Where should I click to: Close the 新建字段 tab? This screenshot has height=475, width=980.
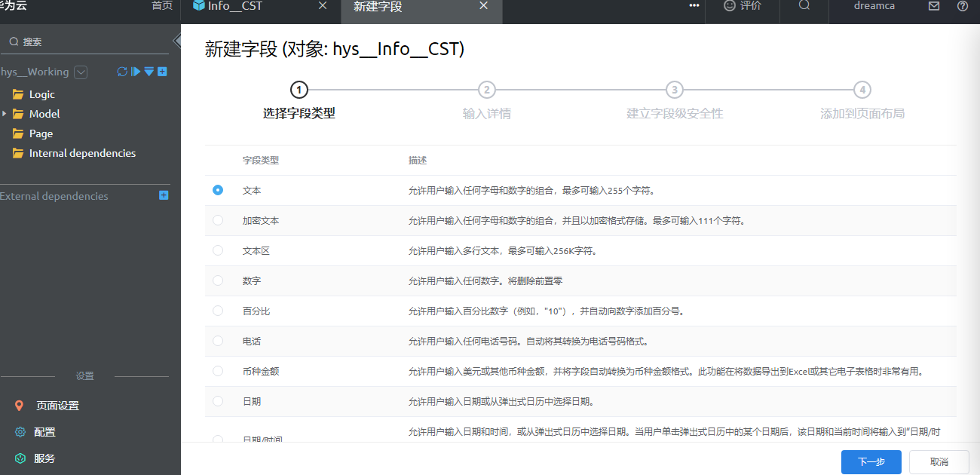484,6
